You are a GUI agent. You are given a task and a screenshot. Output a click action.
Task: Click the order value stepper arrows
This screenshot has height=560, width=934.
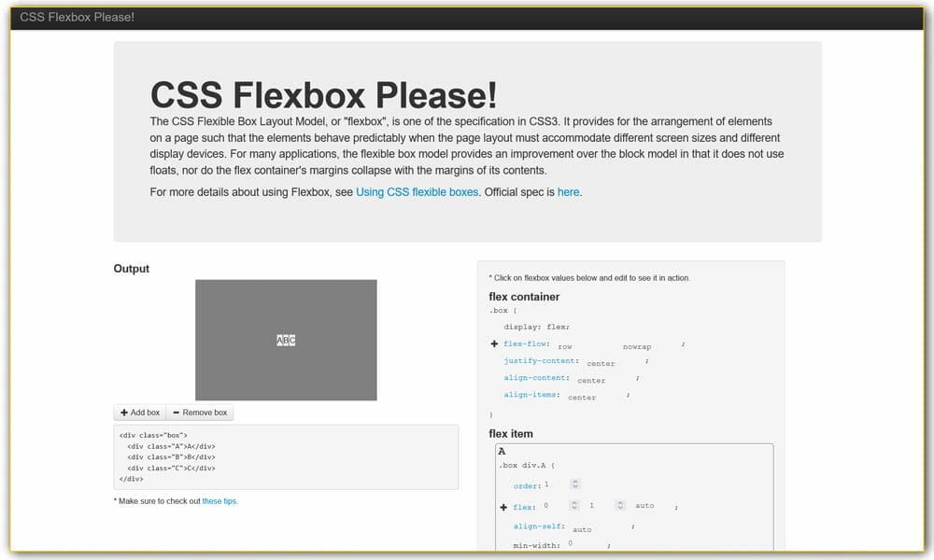(x=575, y=484)
